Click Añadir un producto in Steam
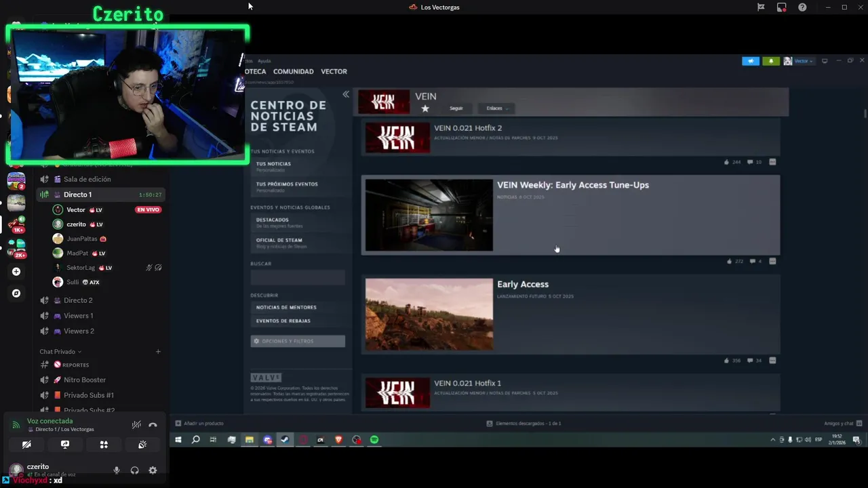Viewport: 868px width, 488px height. tap(199, 423)
